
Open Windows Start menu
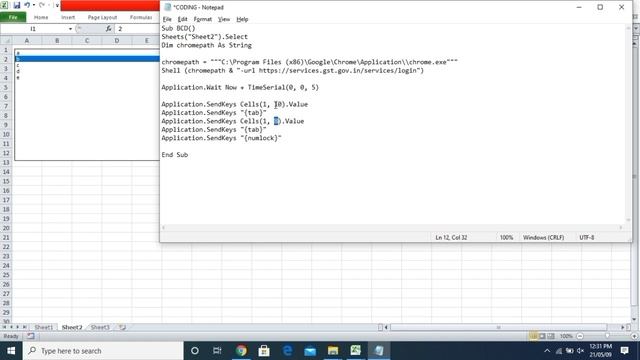[11, 351]
